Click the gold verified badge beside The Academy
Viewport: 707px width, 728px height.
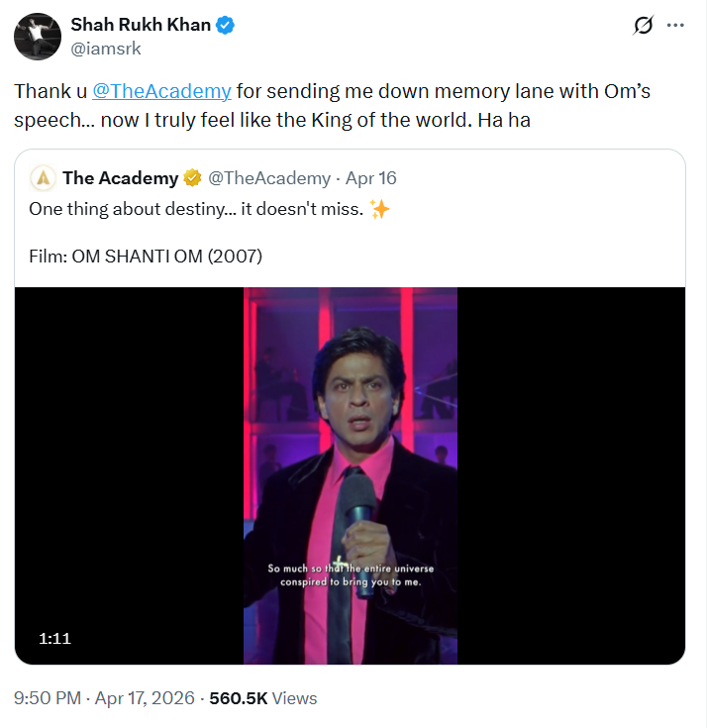[x=192, y=178]
